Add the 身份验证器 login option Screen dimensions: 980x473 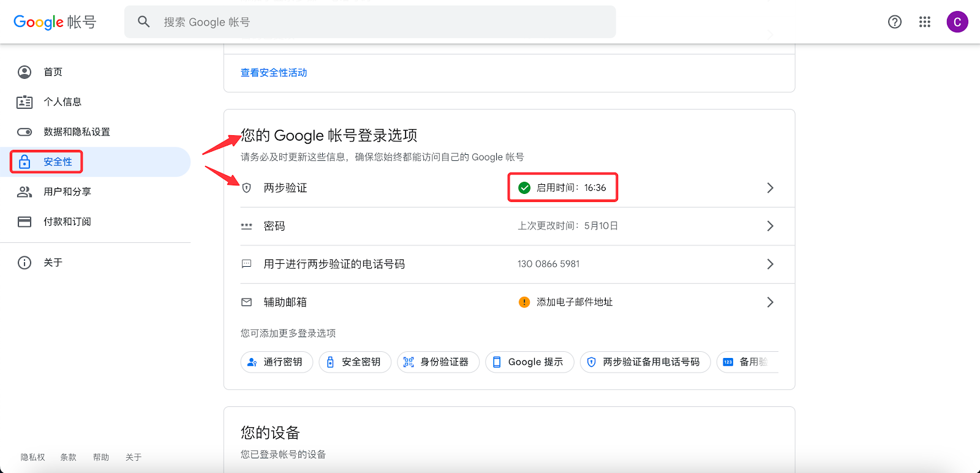click(439, 362)
